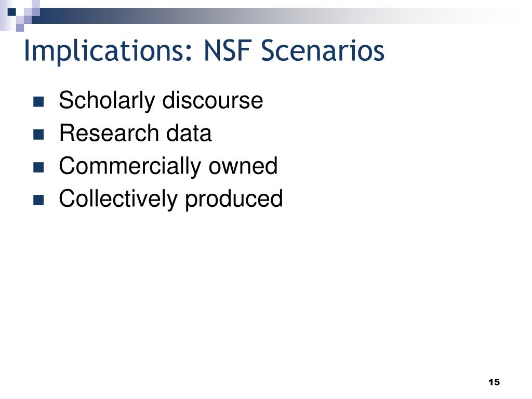Click the square bullet beside Scholarly discourse
The width and height of the screenshot is (532, 399).
[x=38, y=102]
